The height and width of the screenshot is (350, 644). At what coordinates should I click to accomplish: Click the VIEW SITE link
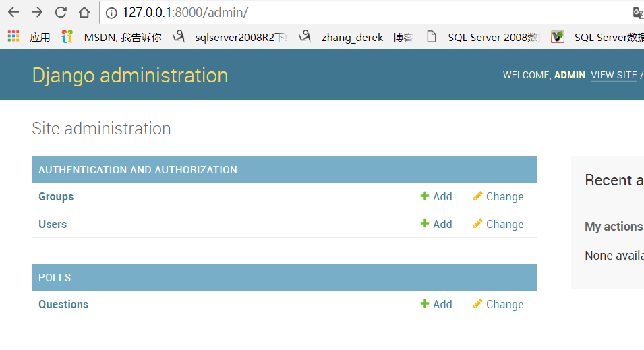click(x=614, y=75)
